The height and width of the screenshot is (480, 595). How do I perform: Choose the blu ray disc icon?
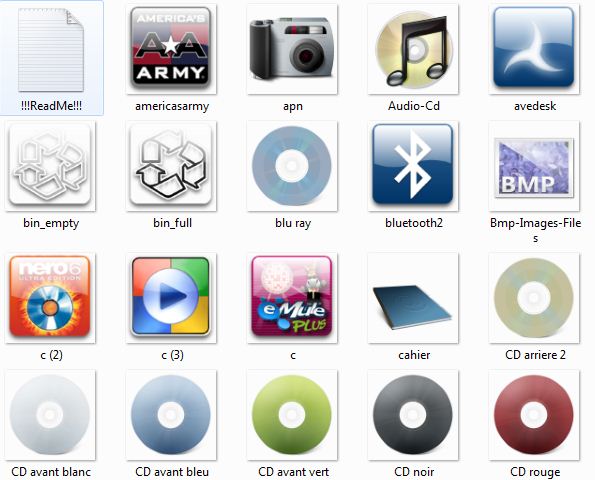click(x=292, y=166)
